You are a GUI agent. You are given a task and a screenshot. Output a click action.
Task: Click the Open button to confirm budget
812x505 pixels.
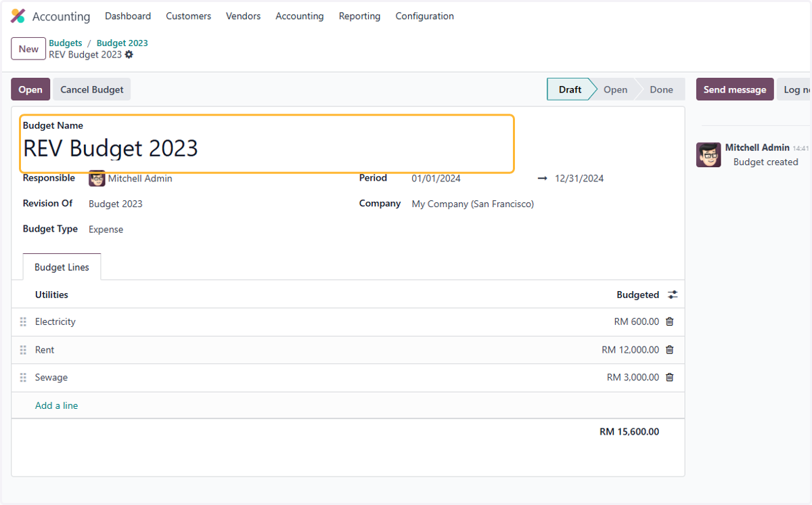click(x=30, y=89)
